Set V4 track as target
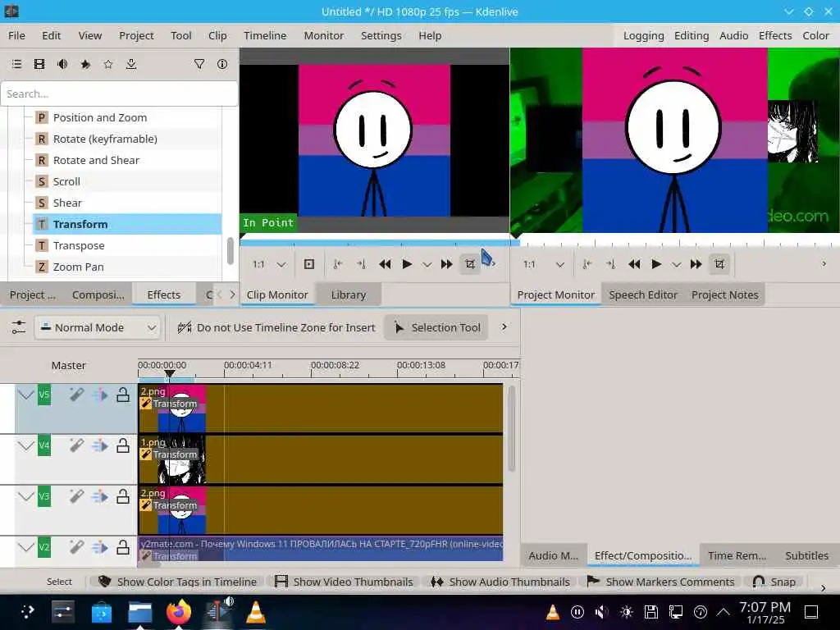The image size is (840, 630). [x=44, y=445]
